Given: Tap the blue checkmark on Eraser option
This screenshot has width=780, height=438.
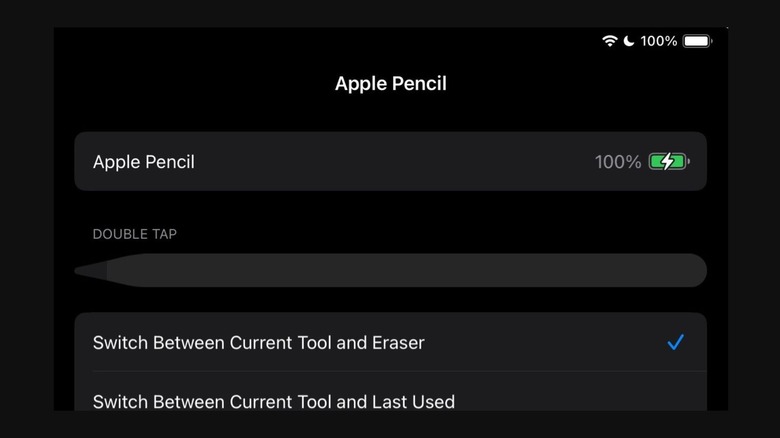Looking at the screenshot, I should click(x=676, y=342).
